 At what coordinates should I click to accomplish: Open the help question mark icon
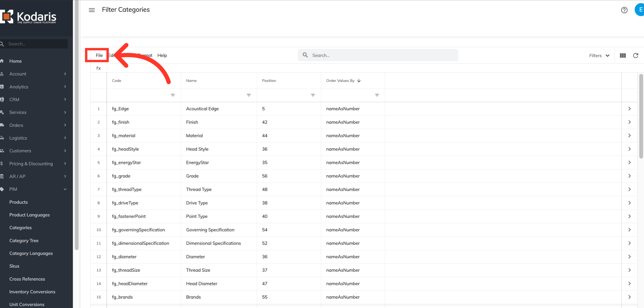(x=624, y=10)
